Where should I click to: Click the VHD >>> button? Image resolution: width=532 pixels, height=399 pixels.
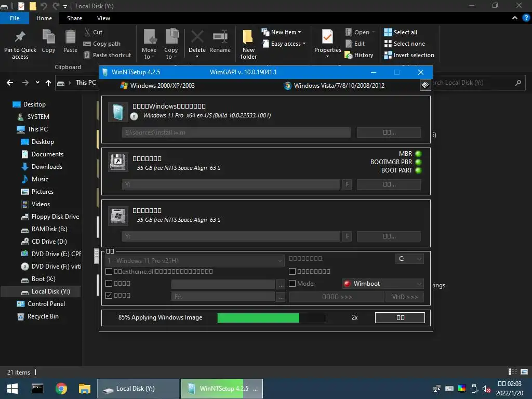(x=405, y=297)
